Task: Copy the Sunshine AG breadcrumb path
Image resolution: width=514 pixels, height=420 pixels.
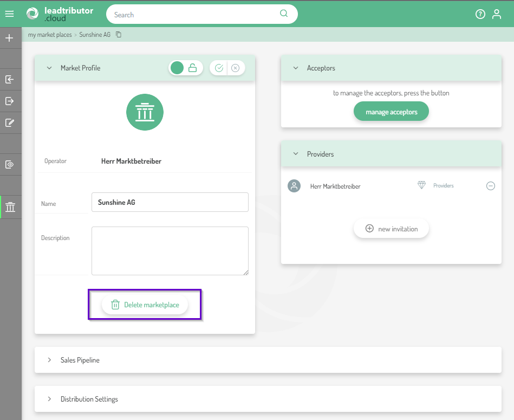Action: coord(119,35)
